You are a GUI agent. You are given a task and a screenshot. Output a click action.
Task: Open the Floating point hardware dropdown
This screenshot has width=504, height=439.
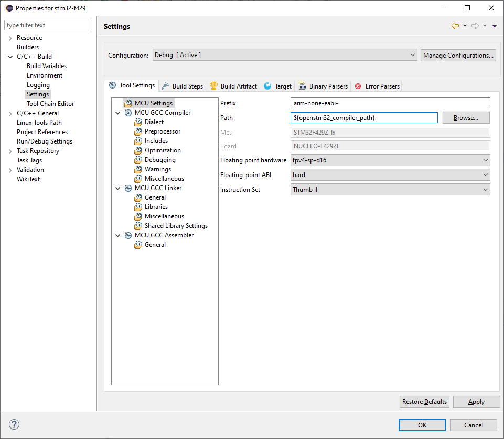click(390, 160)
